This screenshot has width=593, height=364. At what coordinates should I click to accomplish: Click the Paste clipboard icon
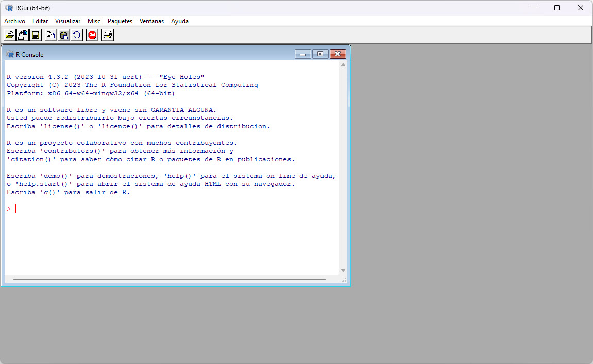[64, 35]
